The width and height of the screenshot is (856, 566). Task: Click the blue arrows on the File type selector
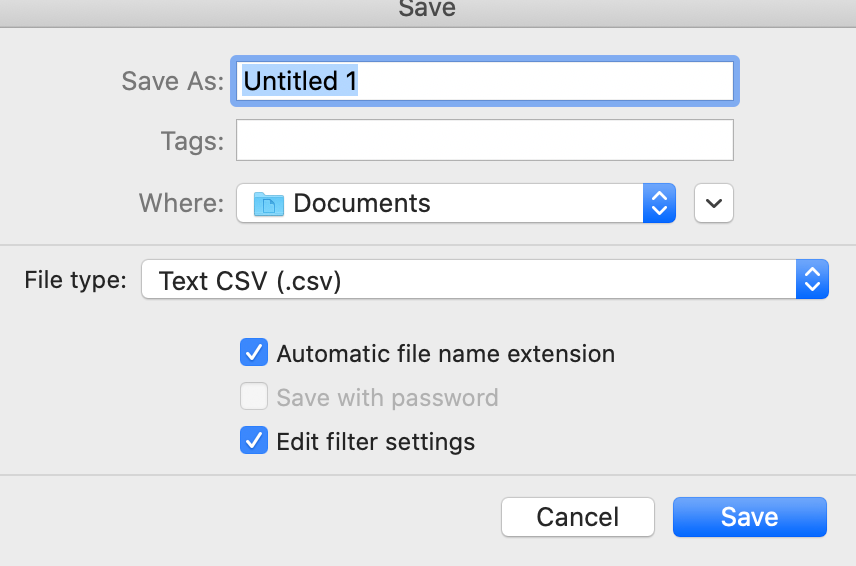(x=812, y=280)
